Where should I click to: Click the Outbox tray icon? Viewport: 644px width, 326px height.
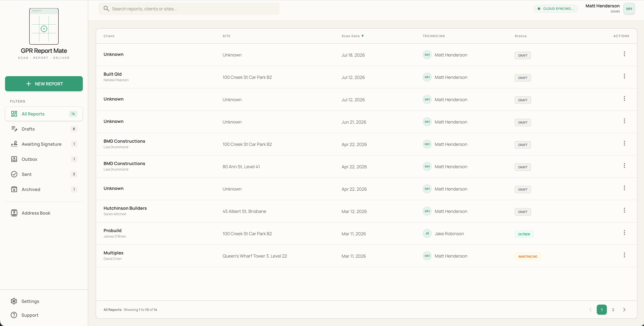pyautogui.click(x=14, y=159)
